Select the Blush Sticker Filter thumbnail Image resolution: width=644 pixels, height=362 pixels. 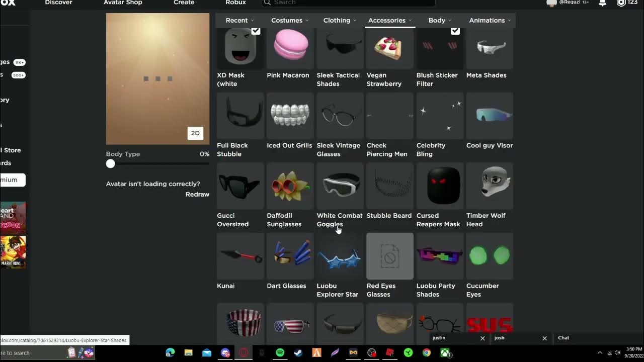pyautogui.click(x=439, y=48)
